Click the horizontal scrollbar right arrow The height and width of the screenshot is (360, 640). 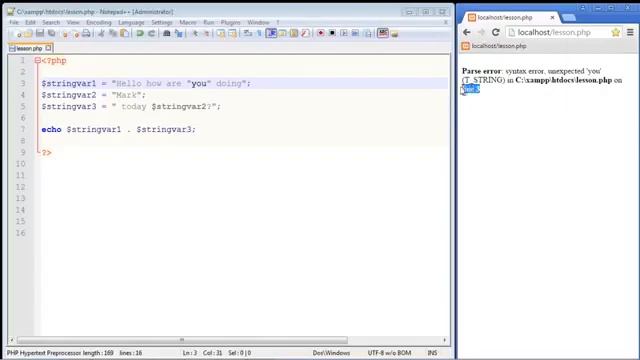click(444, 340)
